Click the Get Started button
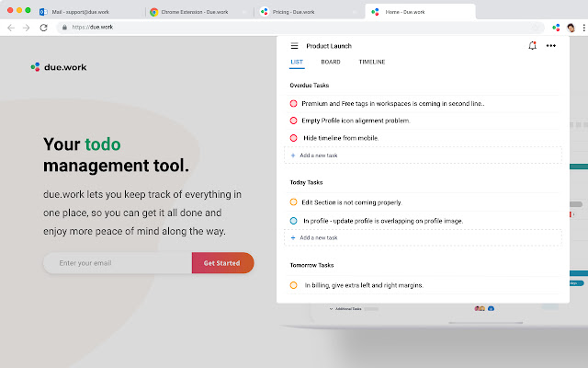Screen dimensions: 588x368 tap(222, 263)
